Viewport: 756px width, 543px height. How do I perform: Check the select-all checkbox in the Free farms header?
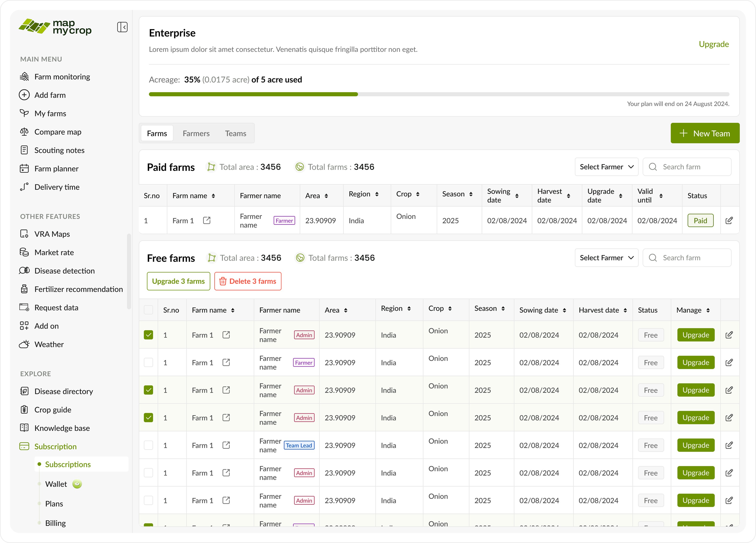click(x=148, y=310)
